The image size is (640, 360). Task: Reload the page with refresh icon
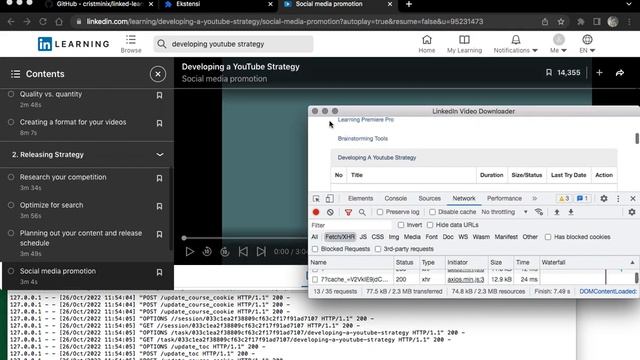[x=43, y=22]
